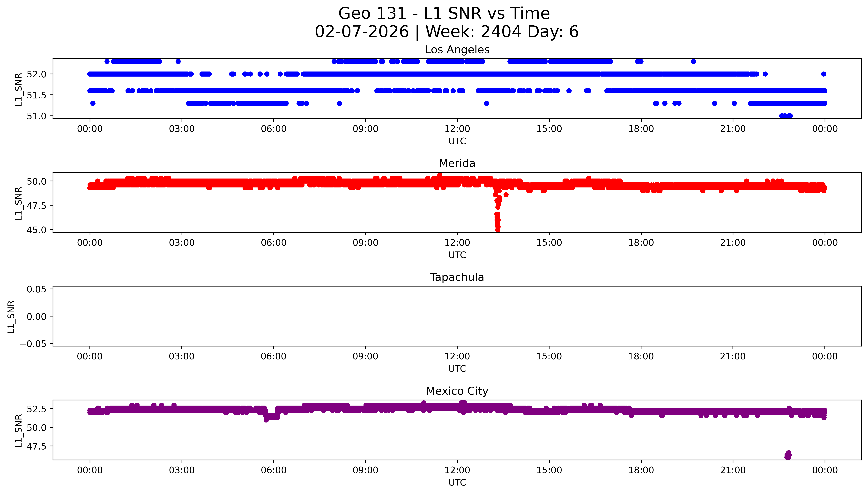Click the 'Tapachula' subplot title
868x494 pixels.
click(x=457, y=277)
